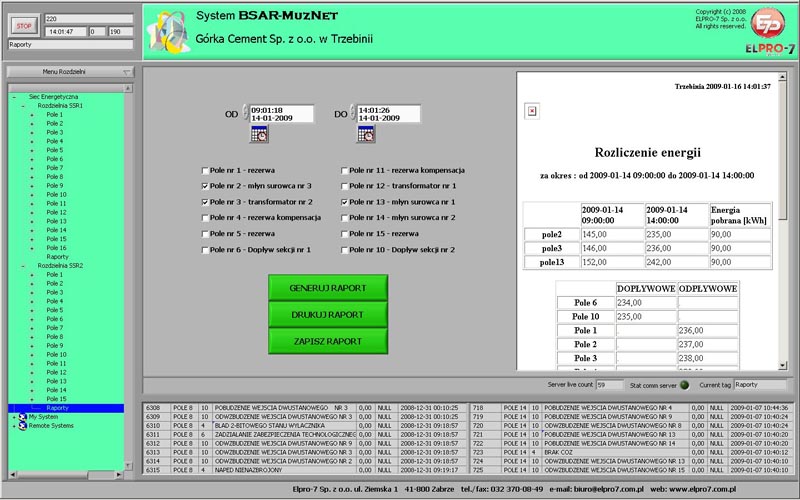Select Pole 16 in Rozdzielnia SSR1

[56, 248]
